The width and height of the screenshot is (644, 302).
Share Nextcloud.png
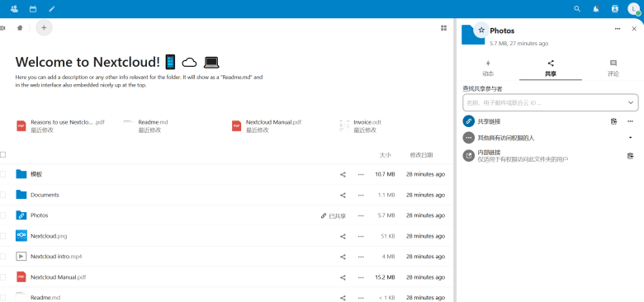coord(343,236)
